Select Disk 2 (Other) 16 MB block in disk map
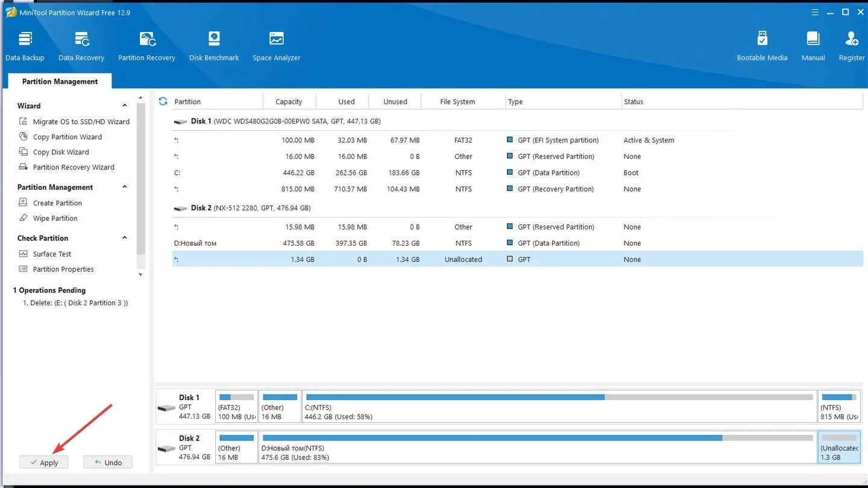This screenshot has width=868, height=488. tap(237, 447)
